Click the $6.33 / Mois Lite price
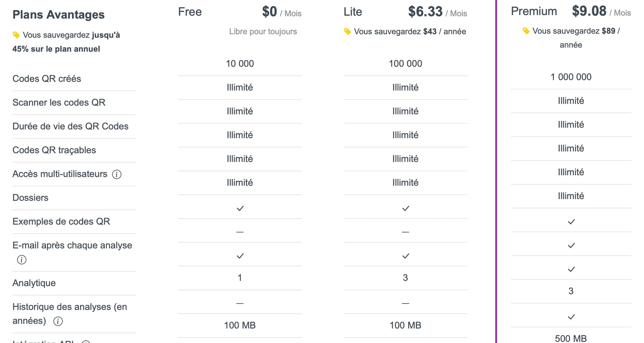Viewport: 644px width, 343px height. 437,12
